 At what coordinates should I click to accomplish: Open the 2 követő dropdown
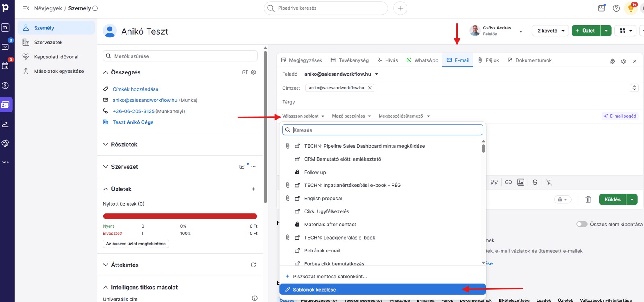tap(551, 31)
